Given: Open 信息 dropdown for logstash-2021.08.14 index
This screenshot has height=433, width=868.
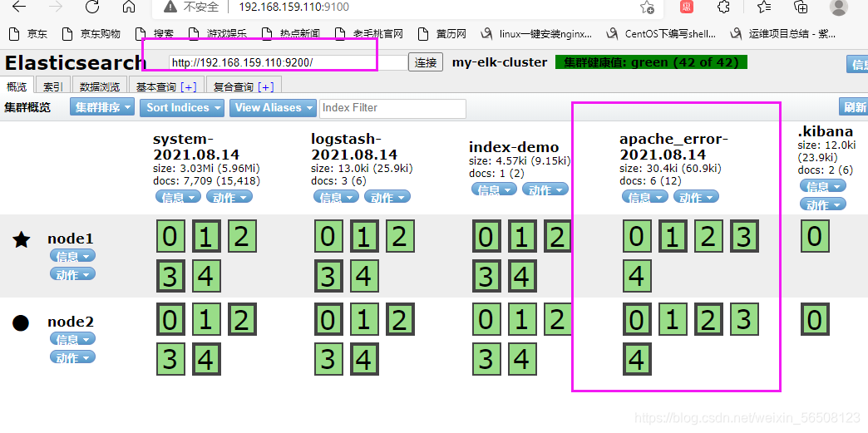Looking at the screenshot, I should (336, 197).
